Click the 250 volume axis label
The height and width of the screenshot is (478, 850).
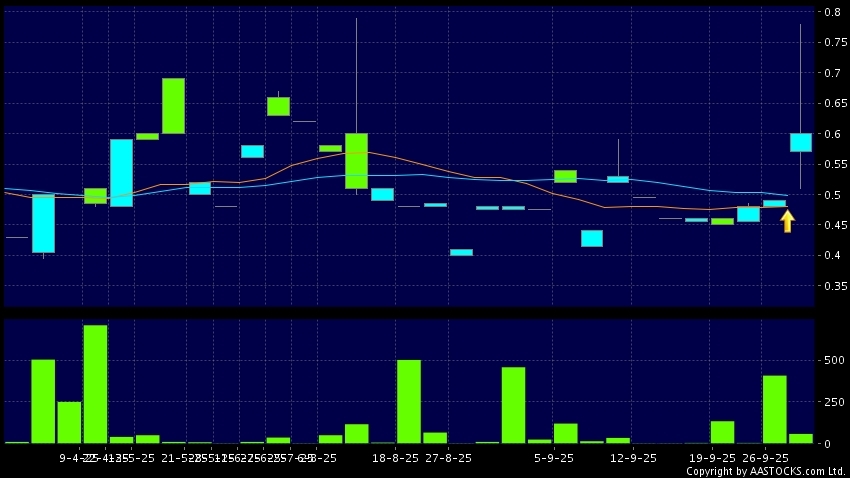tap(832, 402)
